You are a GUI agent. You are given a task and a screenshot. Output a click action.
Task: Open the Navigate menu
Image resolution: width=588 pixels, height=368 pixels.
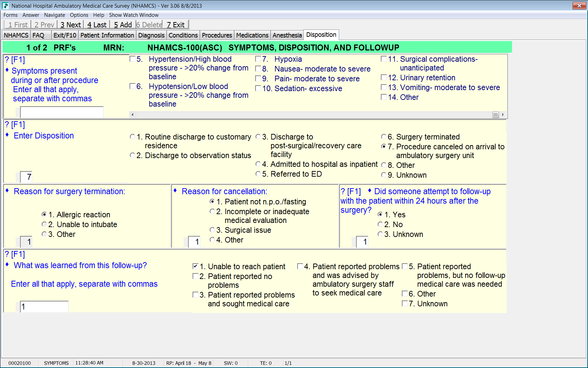tap(54, 15)
